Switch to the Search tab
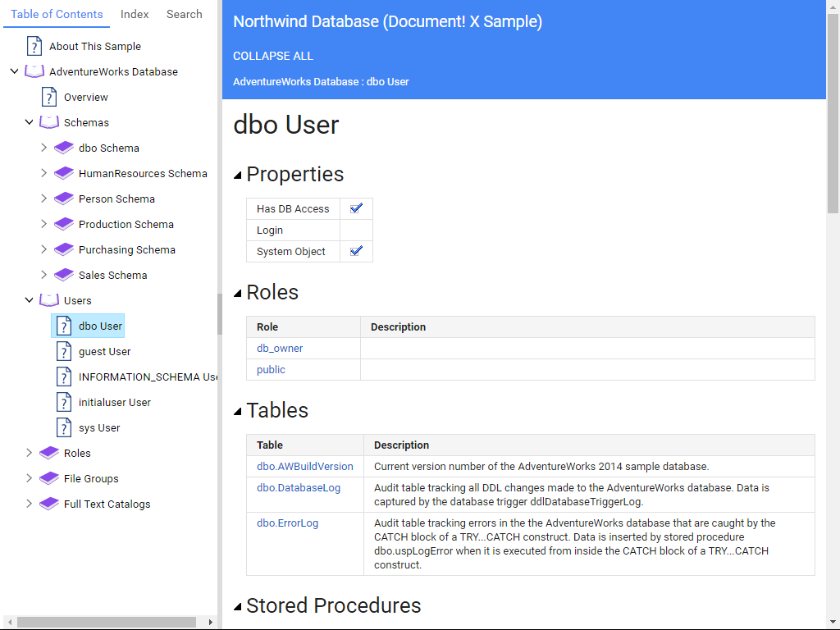Screen dimensions: 840x630 [185, 15]
